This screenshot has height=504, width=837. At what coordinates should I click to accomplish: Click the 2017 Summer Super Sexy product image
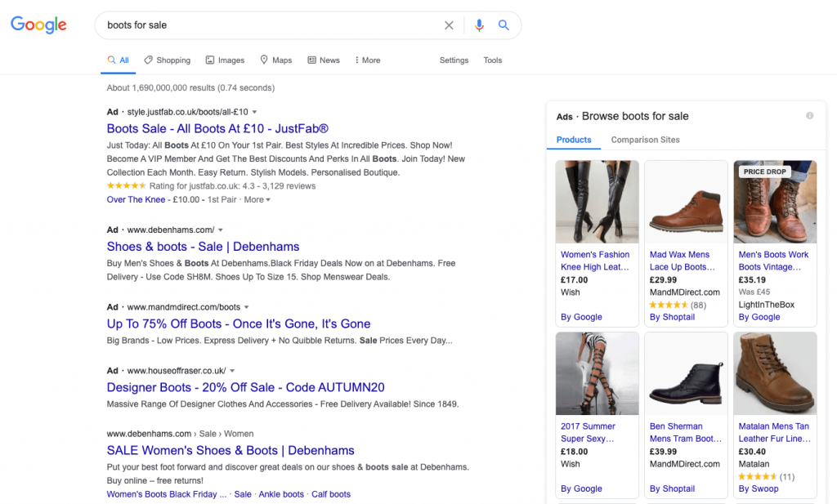tap(598, 373)
